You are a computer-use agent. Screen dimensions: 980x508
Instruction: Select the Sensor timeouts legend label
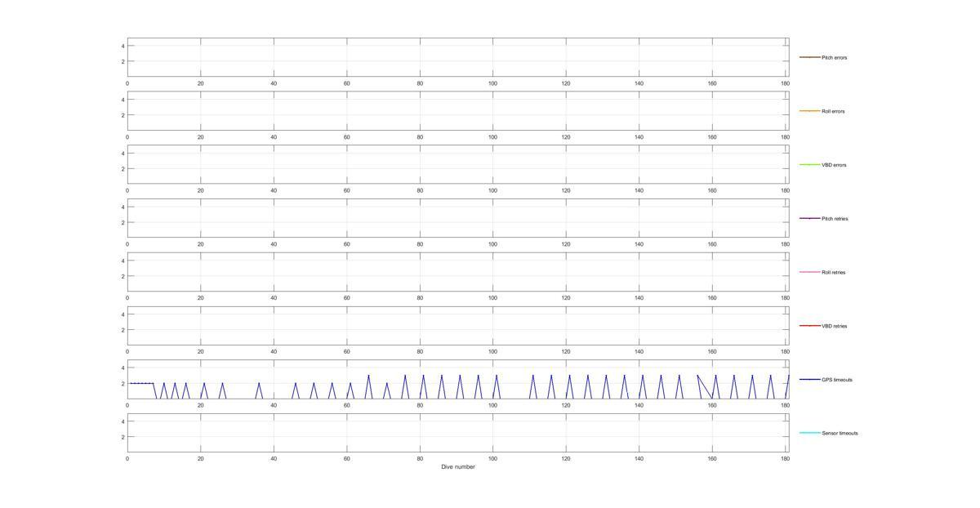(x=840, y=433)
